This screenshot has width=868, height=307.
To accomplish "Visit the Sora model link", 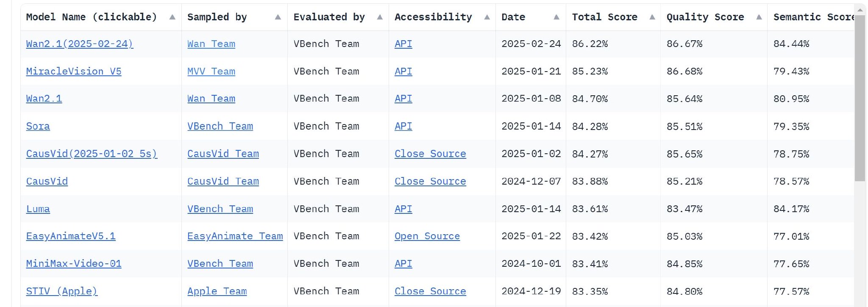I will (x=38, y=126).
